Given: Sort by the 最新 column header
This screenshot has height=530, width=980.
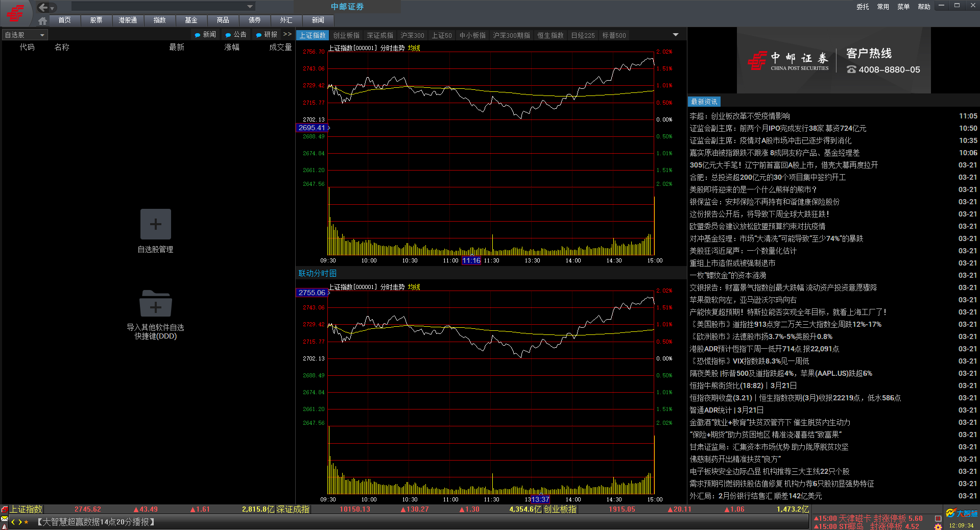Looking at the screenshot, I should pyautogui.click(x=177, y=47).
